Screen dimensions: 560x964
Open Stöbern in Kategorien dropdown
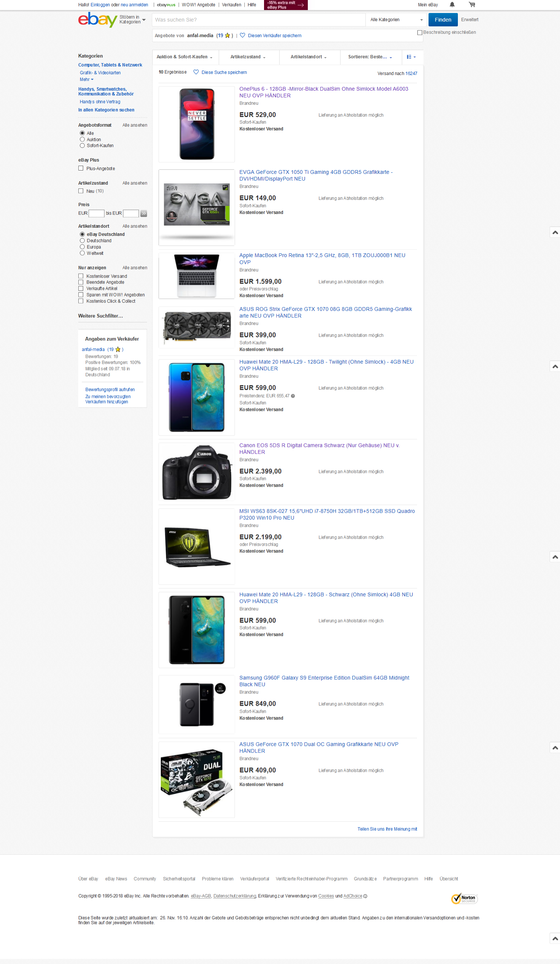(x=132, y=20)
